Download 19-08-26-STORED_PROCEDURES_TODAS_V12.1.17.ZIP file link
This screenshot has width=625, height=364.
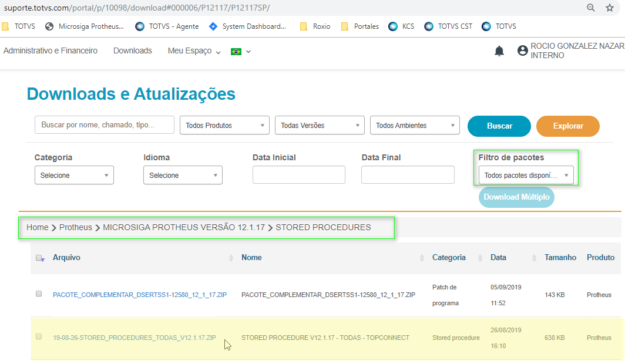tap(135, 338)
